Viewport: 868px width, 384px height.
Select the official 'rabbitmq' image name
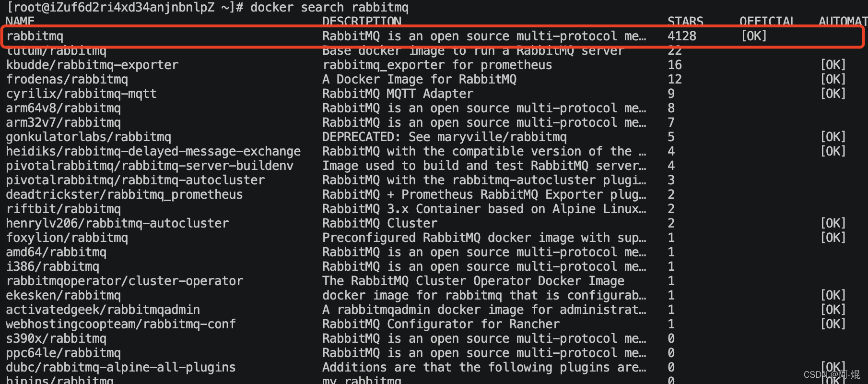[x=35, y=36]
